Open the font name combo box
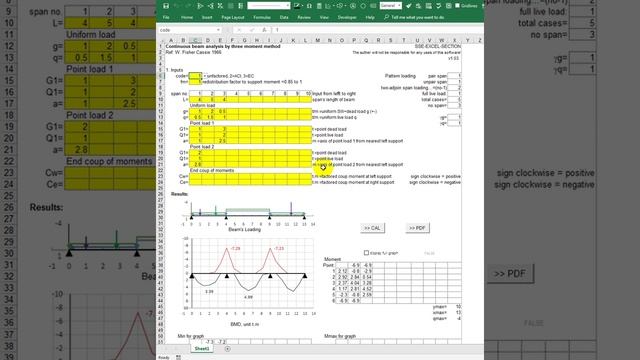 269,6
